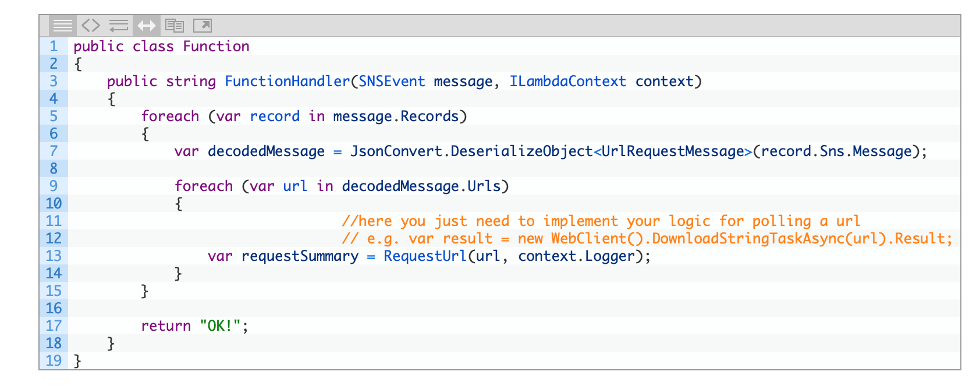
Task: Click the class name Function on line 1
Action: tap(216, 47)
